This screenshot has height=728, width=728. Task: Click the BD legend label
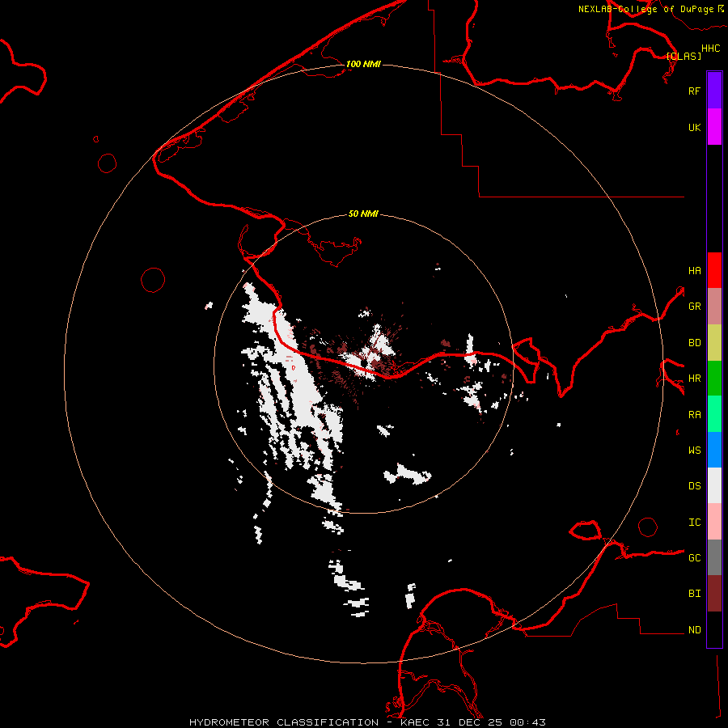(x=694, y=343)
